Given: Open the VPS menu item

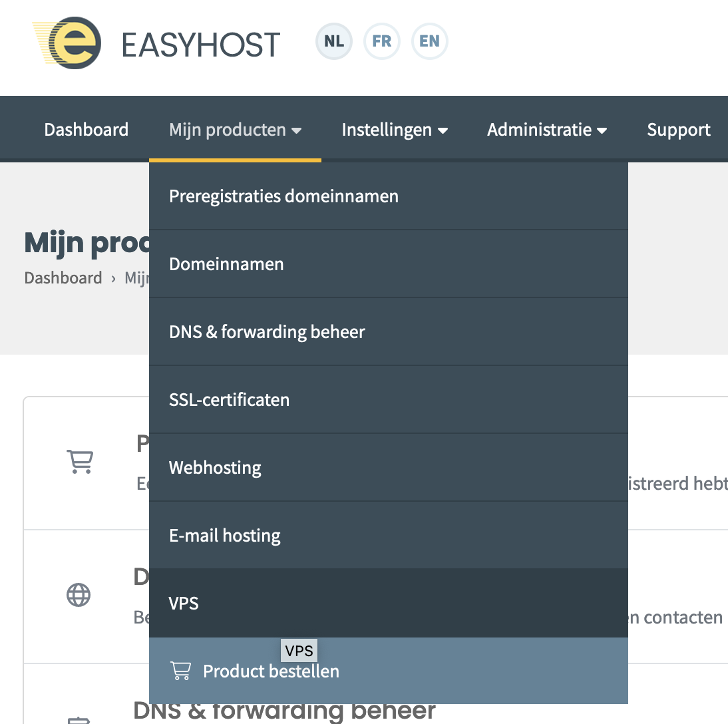Looking at the screenshot, I should [184, 604].
